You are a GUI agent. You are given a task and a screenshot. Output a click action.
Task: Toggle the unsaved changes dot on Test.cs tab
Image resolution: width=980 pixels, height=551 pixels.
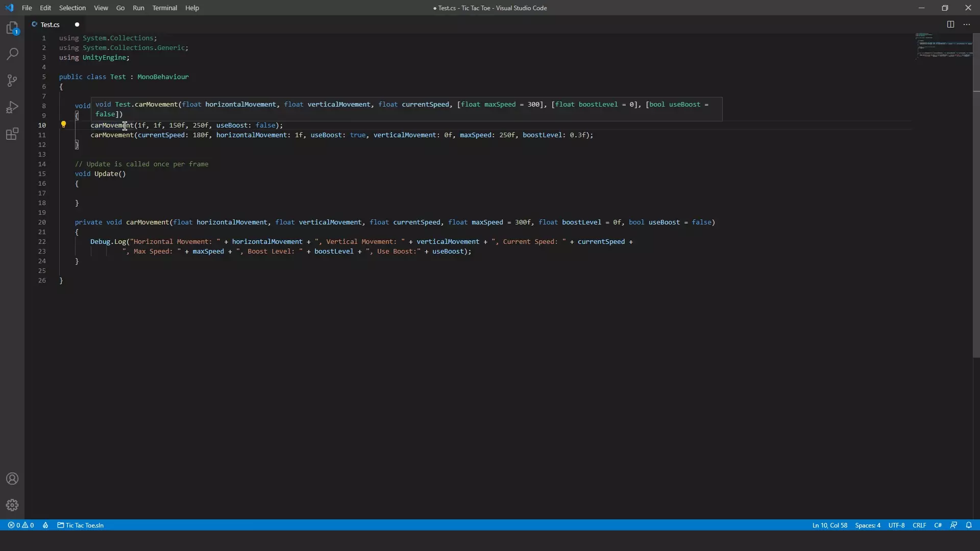coord(77,24)
